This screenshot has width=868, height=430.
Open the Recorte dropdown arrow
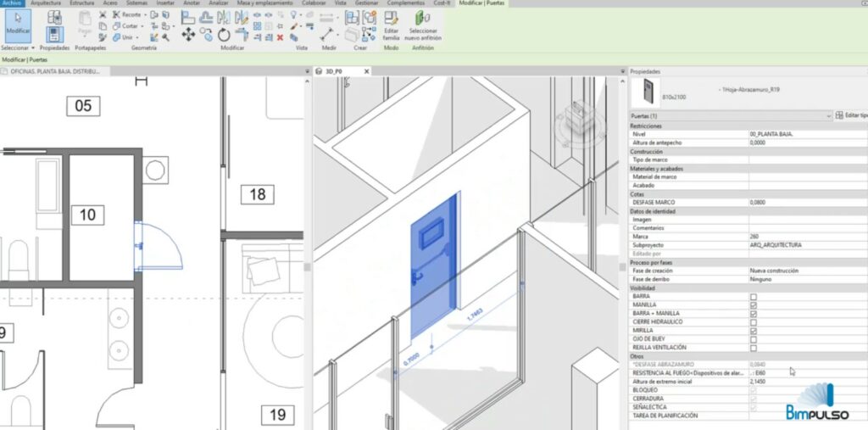coord(145,15)
